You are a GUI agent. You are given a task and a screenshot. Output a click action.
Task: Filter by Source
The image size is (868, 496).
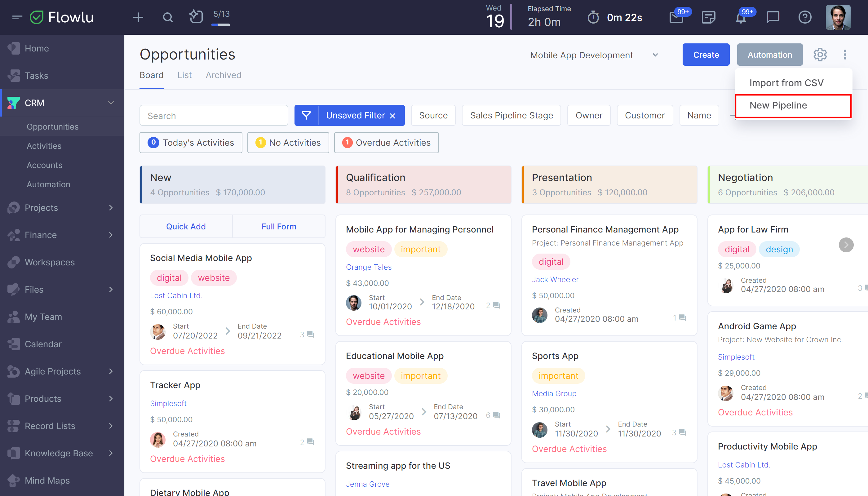pyautogui.click(x=433, y=116)
